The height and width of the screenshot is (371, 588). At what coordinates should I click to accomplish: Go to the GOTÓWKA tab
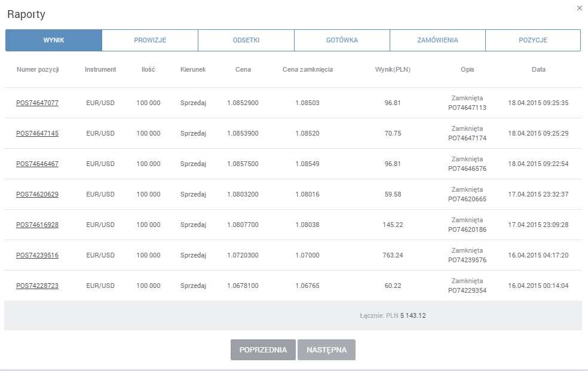pyautogui.click(x=342, y=41)
